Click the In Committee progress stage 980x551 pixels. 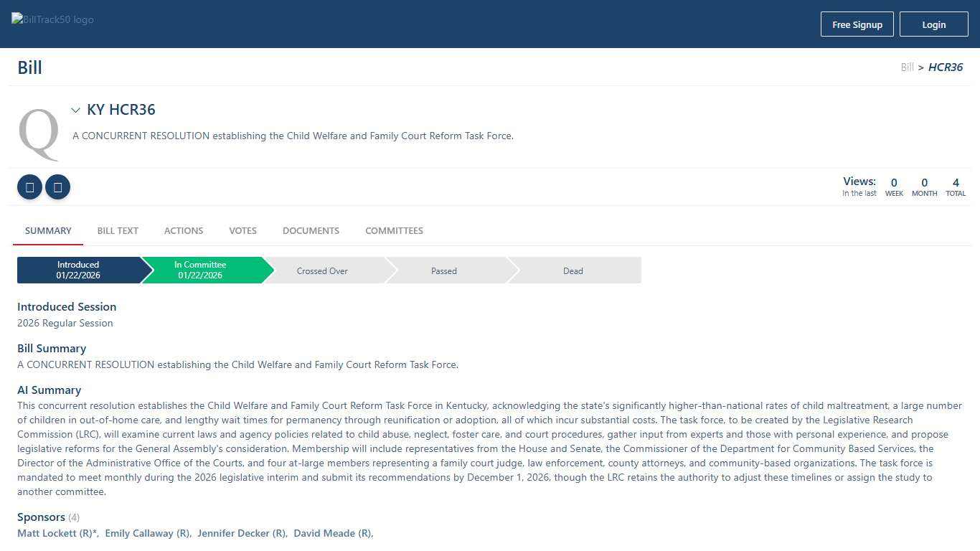click(x=200, y=270)
